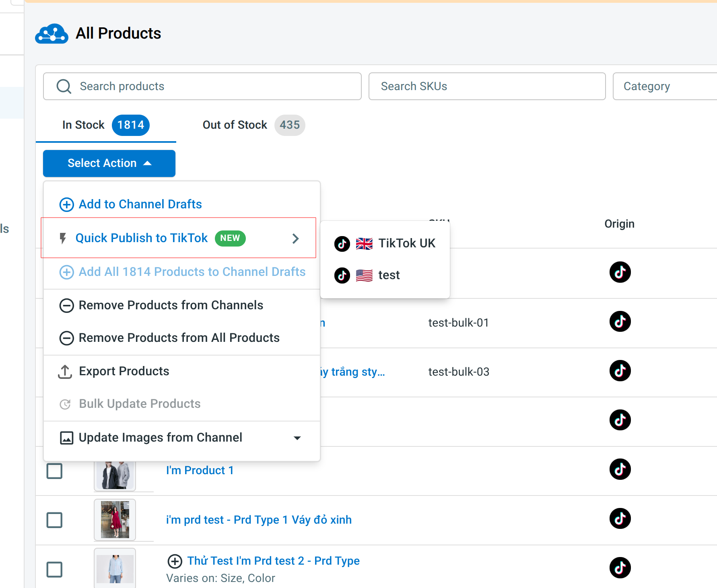Select TikTok UK channel in submenu
The width and height of the screenshot is (717, 588).
click(385, 243)
